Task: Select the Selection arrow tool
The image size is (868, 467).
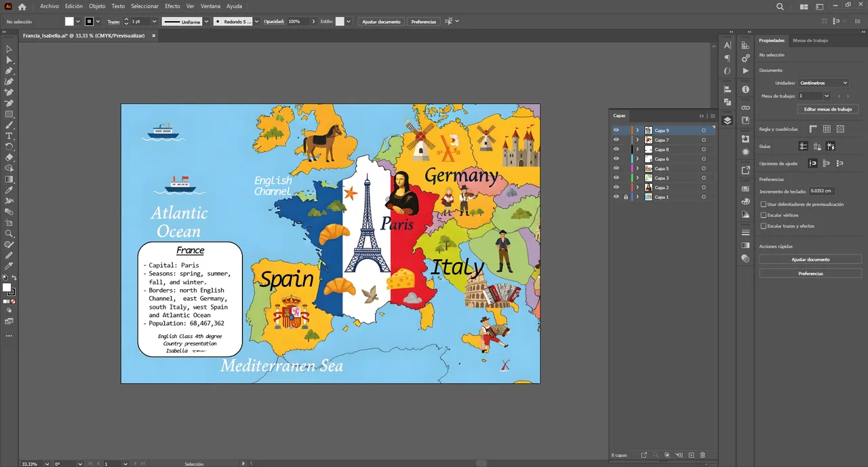Action: (x=9, y=49)
